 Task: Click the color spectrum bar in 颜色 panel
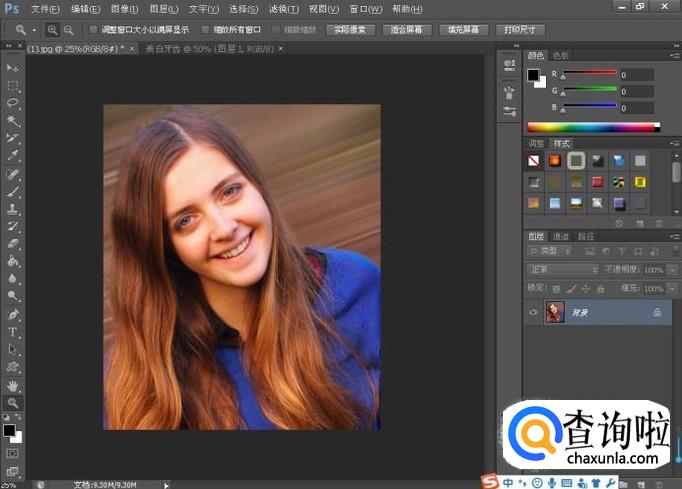pos(592,127)
